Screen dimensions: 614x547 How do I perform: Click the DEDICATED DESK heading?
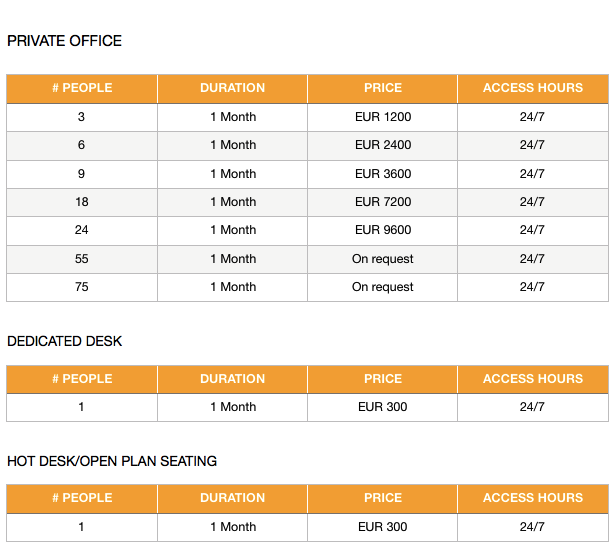[65, 341]
